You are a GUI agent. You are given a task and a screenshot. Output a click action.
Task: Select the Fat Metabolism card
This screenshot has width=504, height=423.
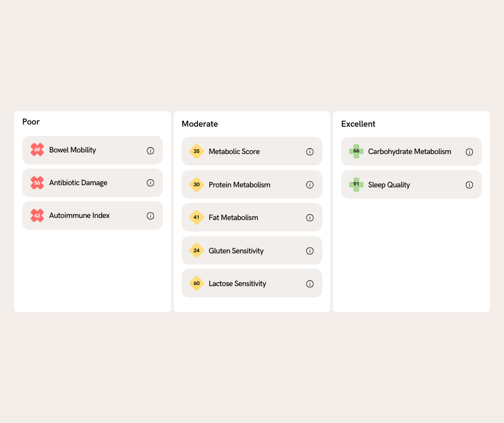point(252,217)
